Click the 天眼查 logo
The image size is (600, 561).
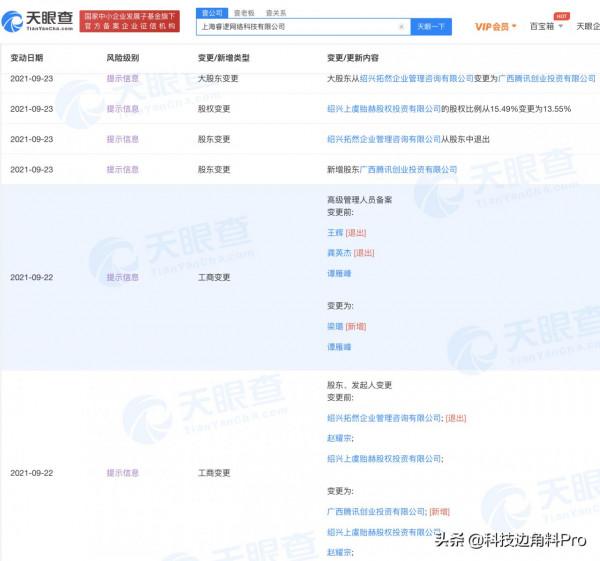37,21
